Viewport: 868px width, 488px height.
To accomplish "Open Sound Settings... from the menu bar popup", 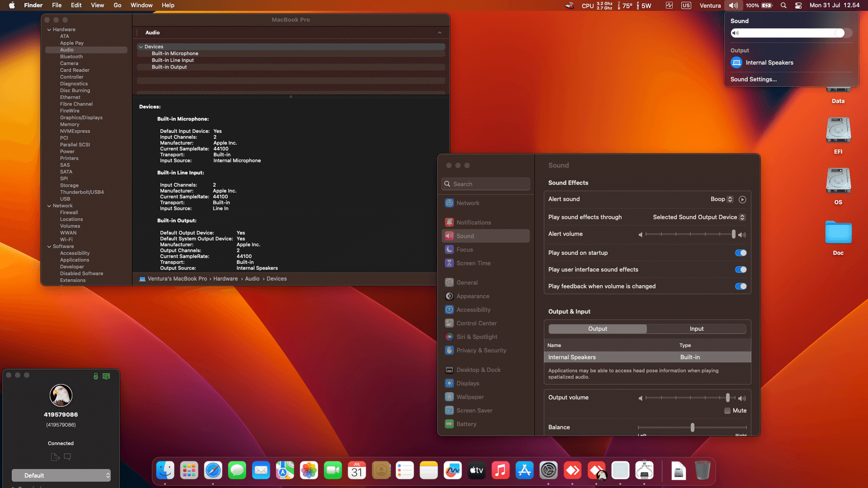I will pyautogui.click(x=753, y=79).
